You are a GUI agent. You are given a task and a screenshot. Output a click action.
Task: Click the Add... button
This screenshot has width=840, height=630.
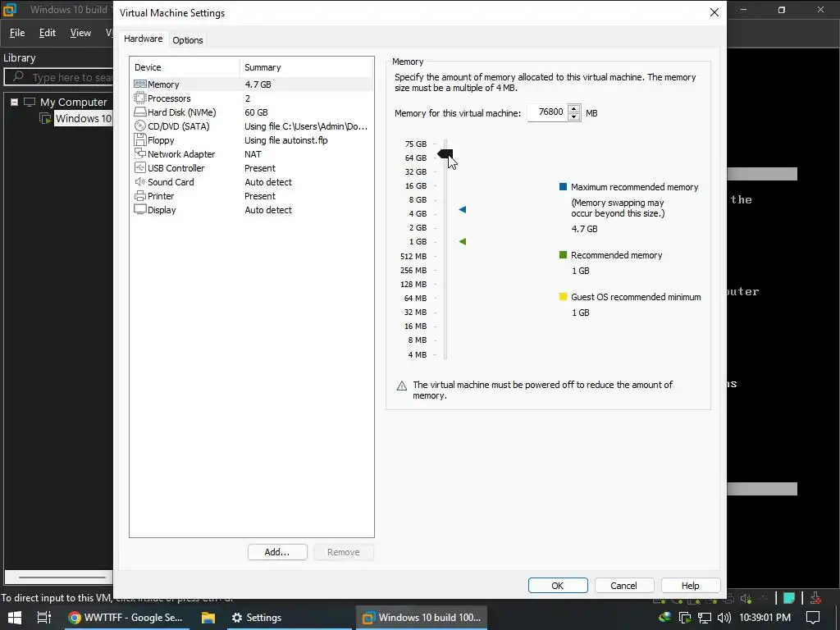[x=277, y=552]
